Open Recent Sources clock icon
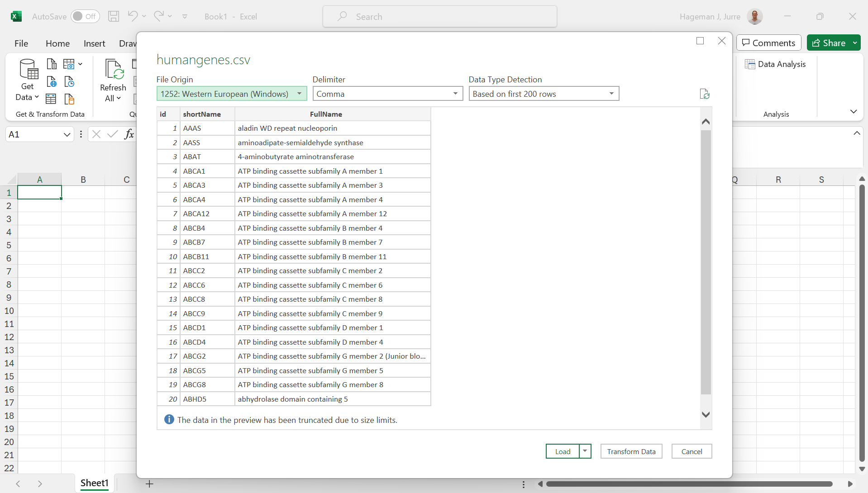The width and height of the screenshot is (868, 493). point(69,82)
